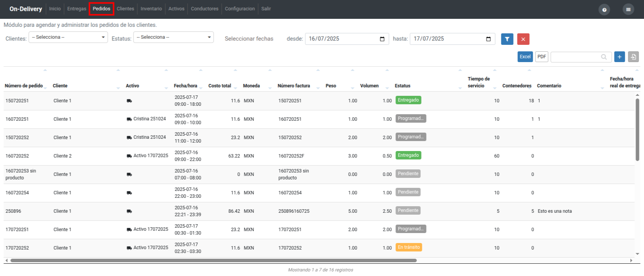Image resolution: width=644 pixels, height=276 pixels.
Task: Export table with Excel button
Action: pos(525,57)
